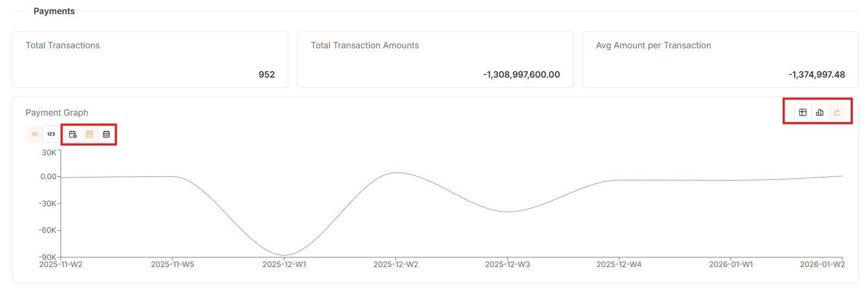Click the -1,308,997,600.00 total amount value
Viewport: 868px width, 292px height.
click(522, 74)
